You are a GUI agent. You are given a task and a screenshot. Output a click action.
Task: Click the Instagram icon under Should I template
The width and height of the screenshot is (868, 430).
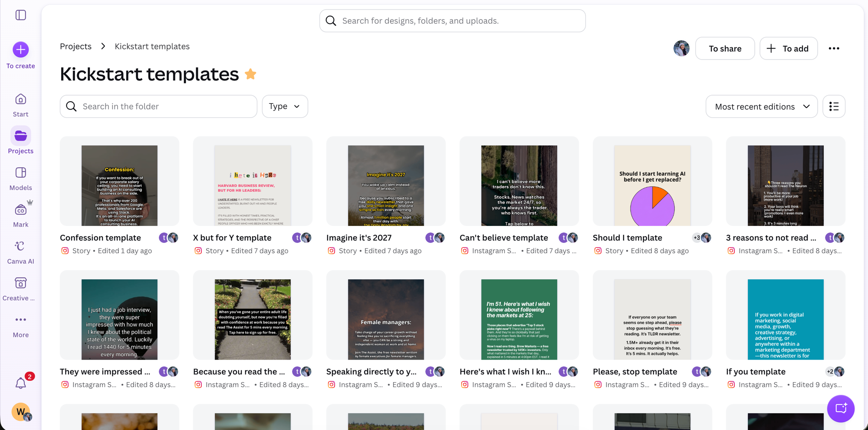click(x=598, y=251)
